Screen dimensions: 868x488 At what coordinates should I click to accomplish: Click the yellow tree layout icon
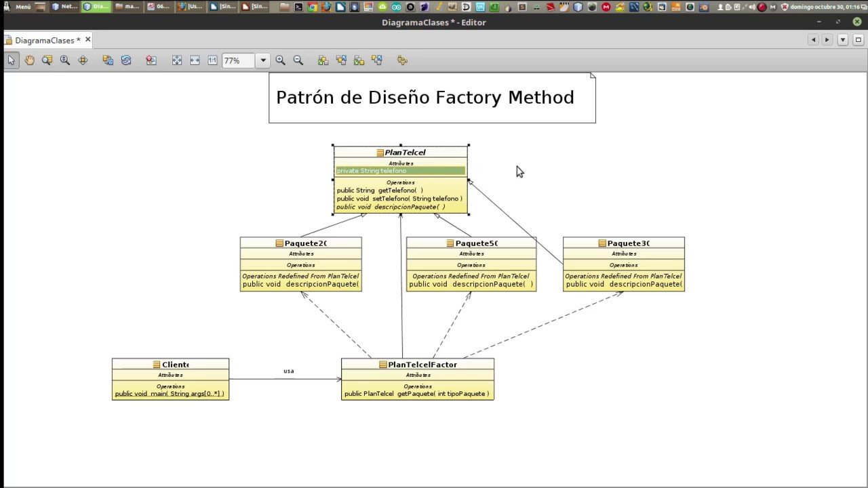click(402, 60)
